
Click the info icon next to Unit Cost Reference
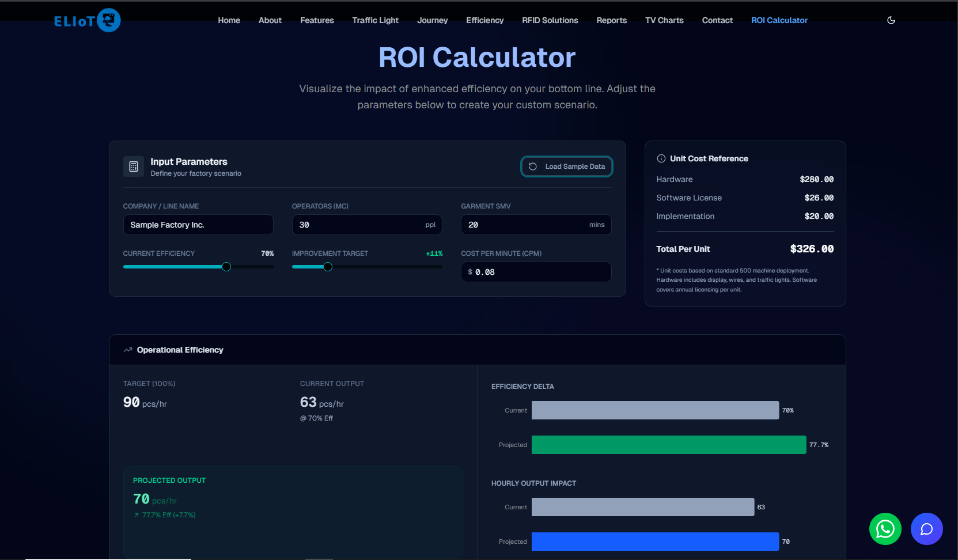(x=661, y=158)
